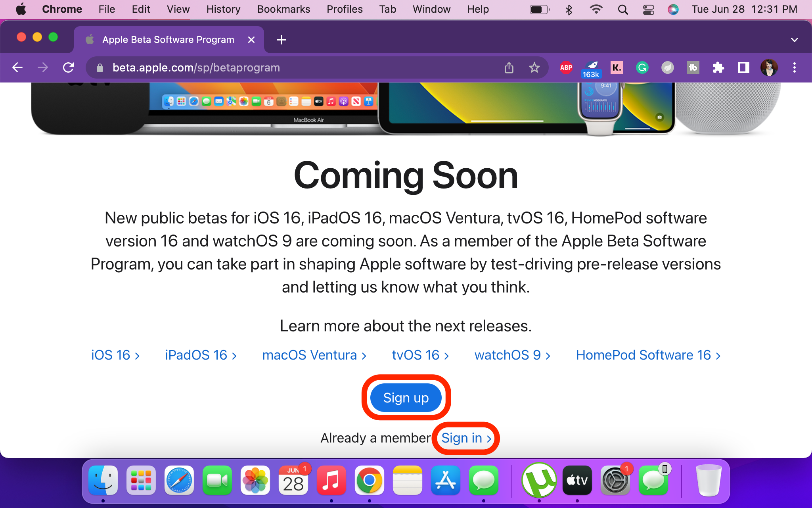Follow the watchOS 9 link
Screen dimensions: 812x508
(508, 355)
